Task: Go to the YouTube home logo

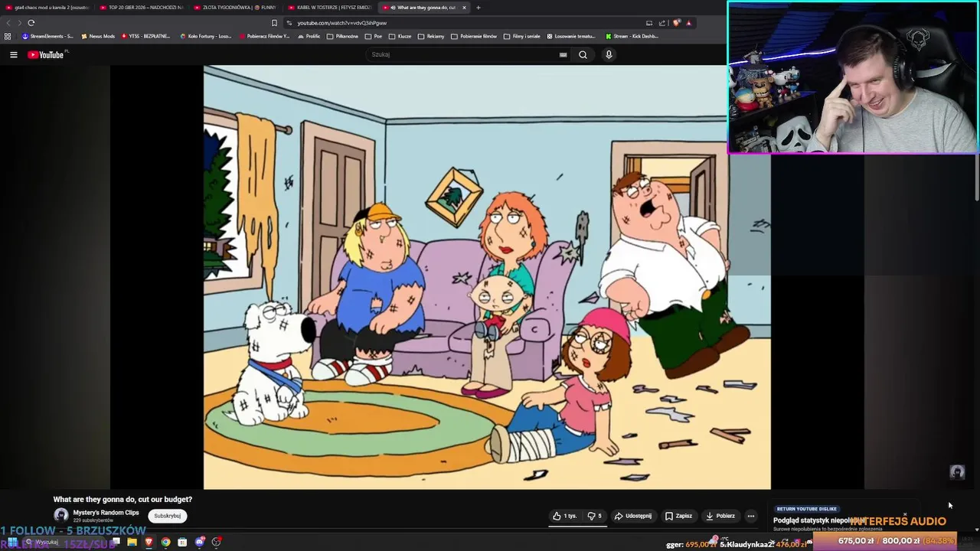Action: pos(46,54)
